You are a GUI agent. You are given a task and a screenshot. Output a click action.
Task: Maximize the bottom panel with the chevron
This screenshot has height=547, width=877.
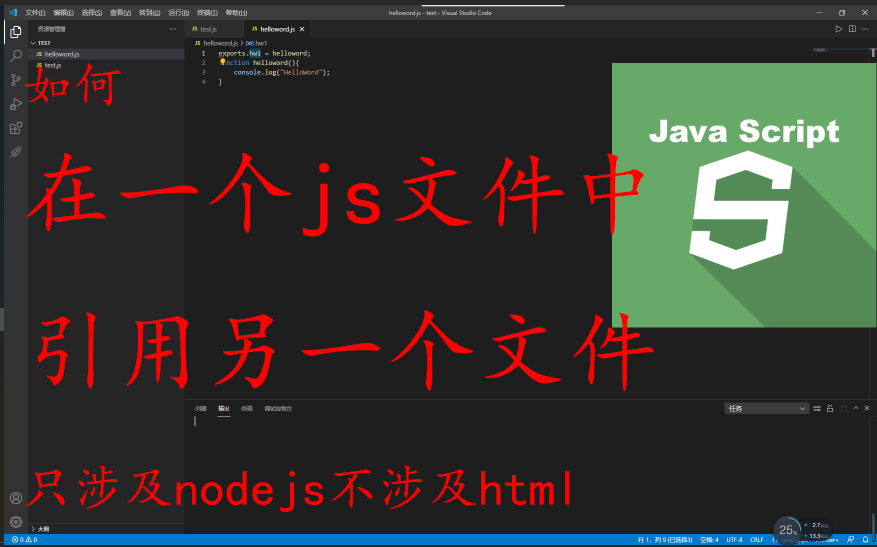pyautogui.click(x=856, y=408)
